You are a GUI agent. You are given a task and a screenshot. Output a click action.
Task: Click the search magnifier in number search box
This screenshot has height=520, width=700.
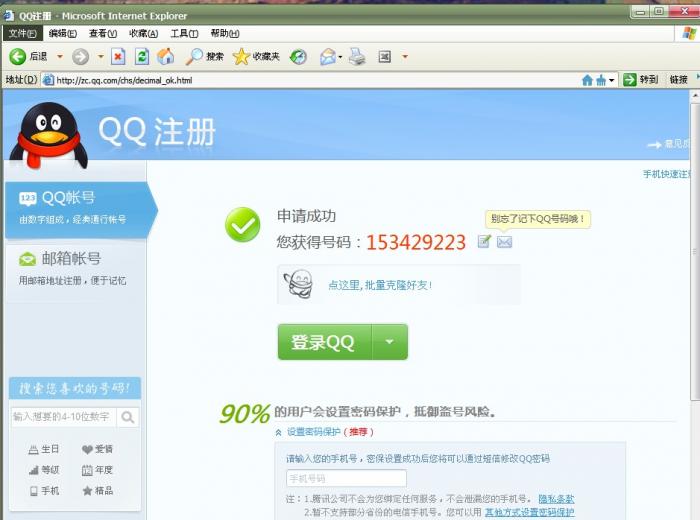point(128,417)
